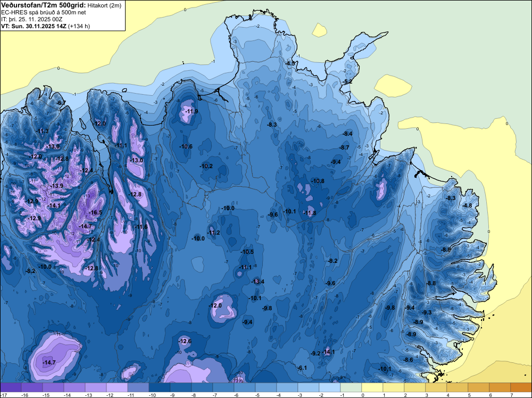Click the -11.2 temperature value
Image resolution: width=532 pixels, height=398 pixels.
214,233
